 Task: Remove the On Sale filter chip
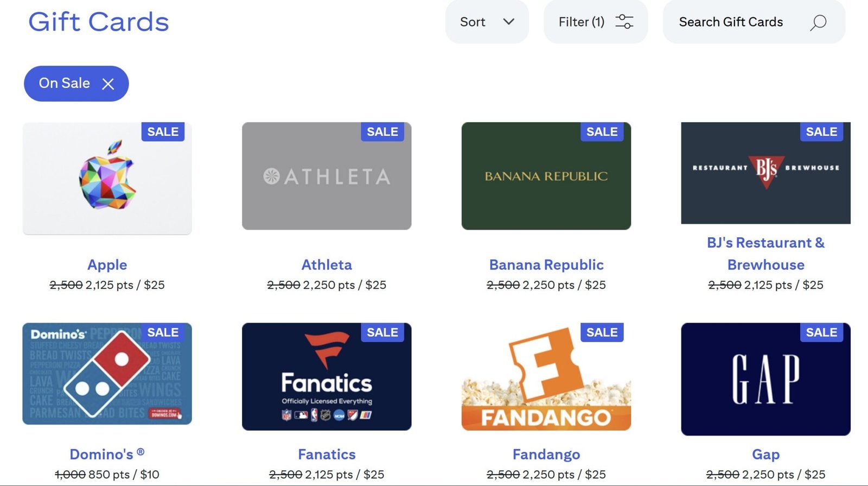(x=108, y=84)
